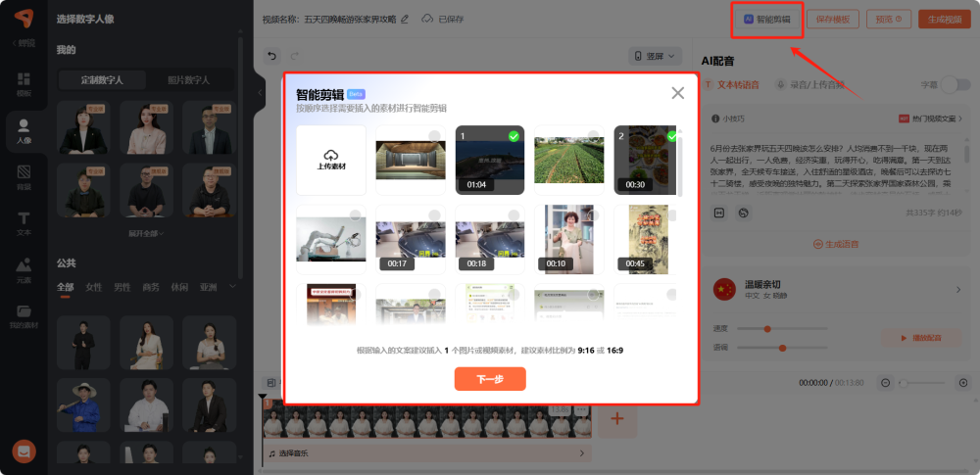Click the redo arrow icon
Image resolution: width=980 pixels, height=475 pixels.
pyautogui.click(x=295, y=56)
